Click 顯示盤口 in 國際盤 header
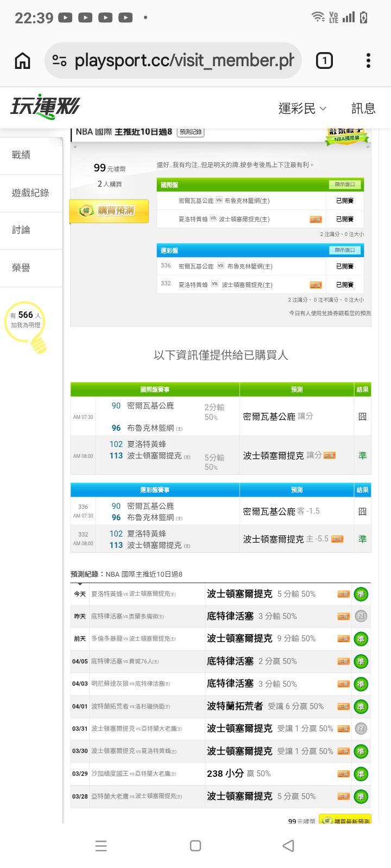The image size is (391, 868). (x=345, y=184)
